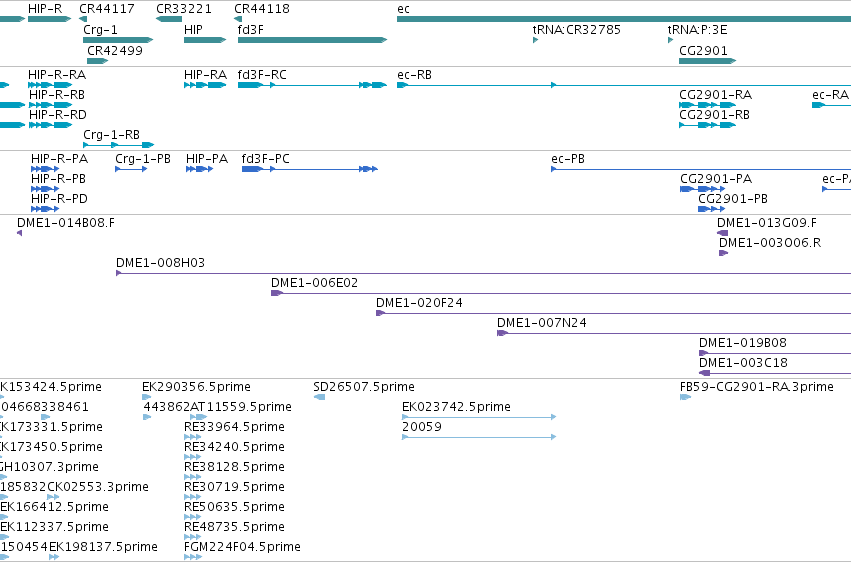Click the HIP gene label

193,29
